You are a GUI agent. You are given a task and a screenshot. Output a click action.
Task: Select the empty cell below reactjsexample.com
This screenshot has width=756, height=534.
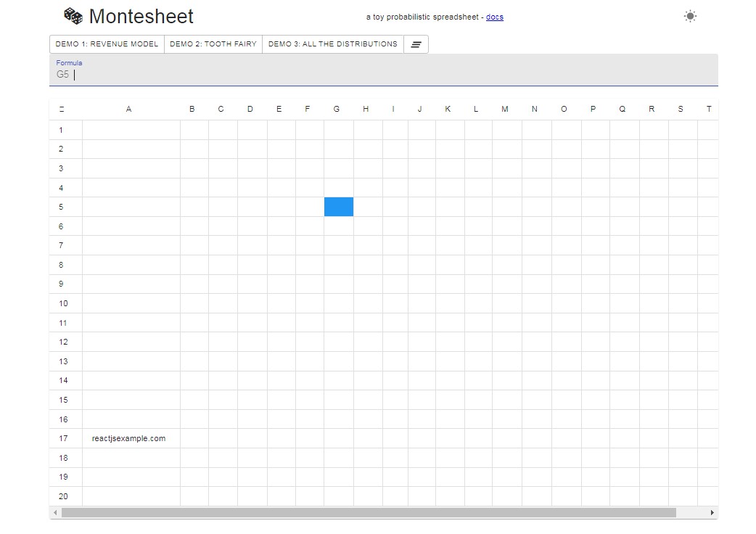coord(129,458)
